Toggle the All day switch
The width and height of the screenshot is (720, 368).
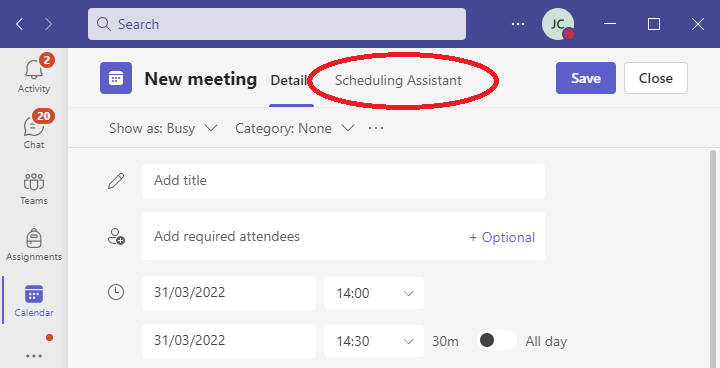(497, 340)
